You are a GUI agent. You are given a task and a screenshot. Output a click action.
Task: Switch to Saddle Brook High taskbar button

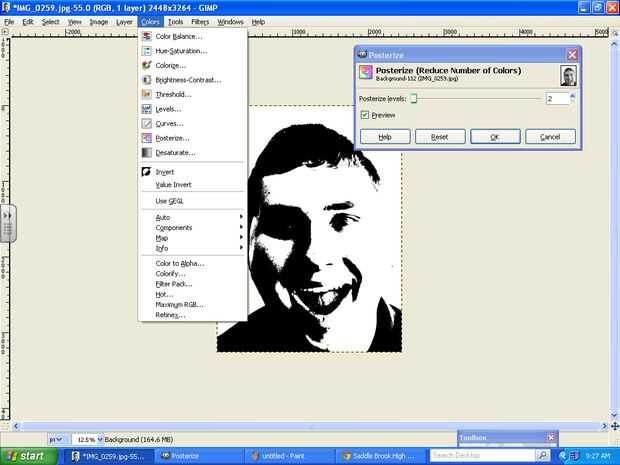click(380, 456)
